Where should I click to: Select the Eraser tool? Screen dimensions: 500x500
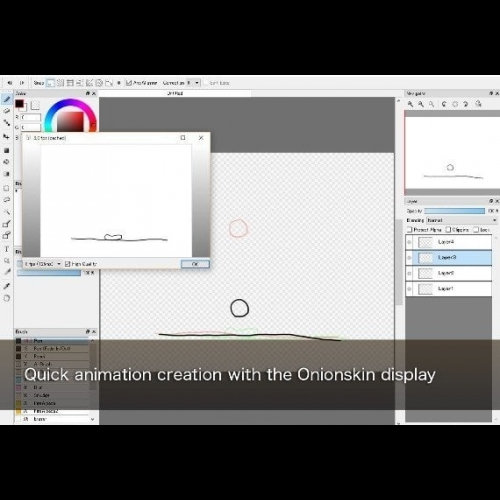[6, 111]
